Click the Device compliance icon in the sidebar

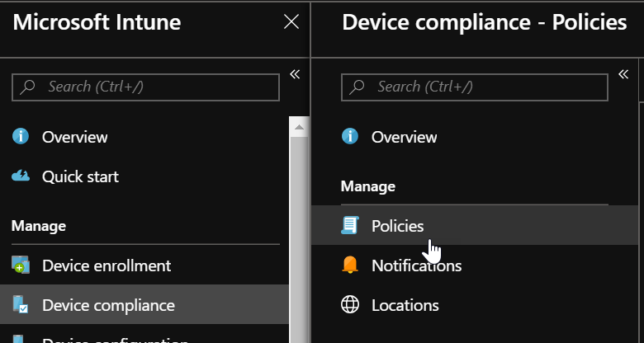21,305
